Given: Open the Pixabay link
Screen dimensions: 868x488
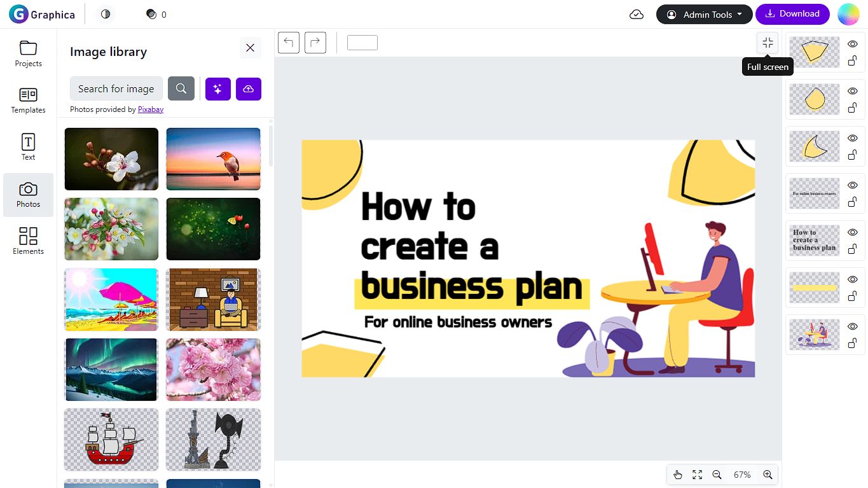Looking at the screenshot, I should 151,109.
